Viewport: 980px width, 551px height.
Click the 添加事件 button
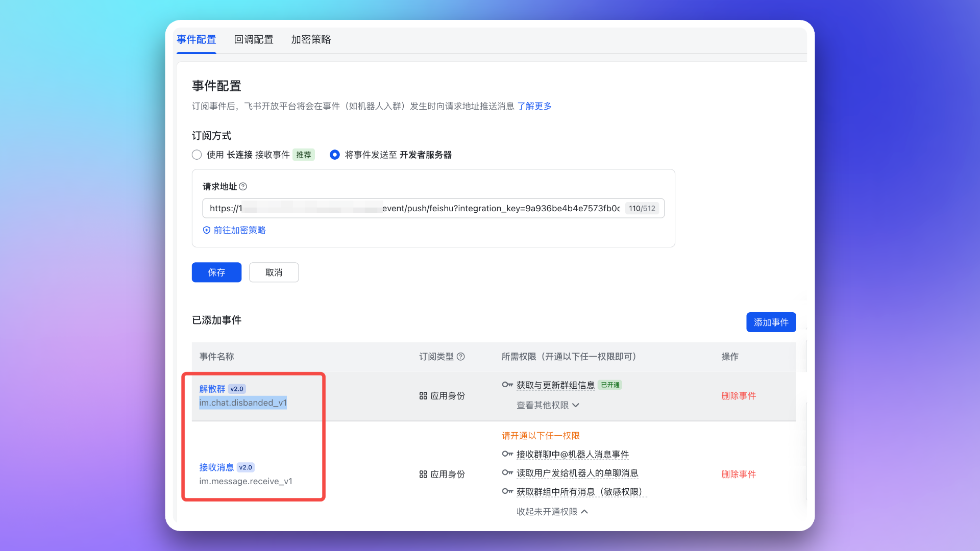(771, 322)
